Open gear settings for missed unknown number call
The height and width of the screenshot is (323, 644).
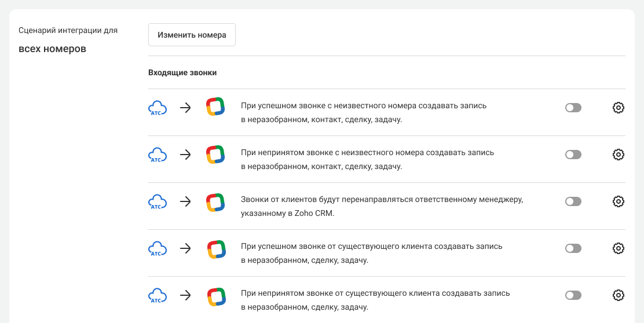click(618, 155)
